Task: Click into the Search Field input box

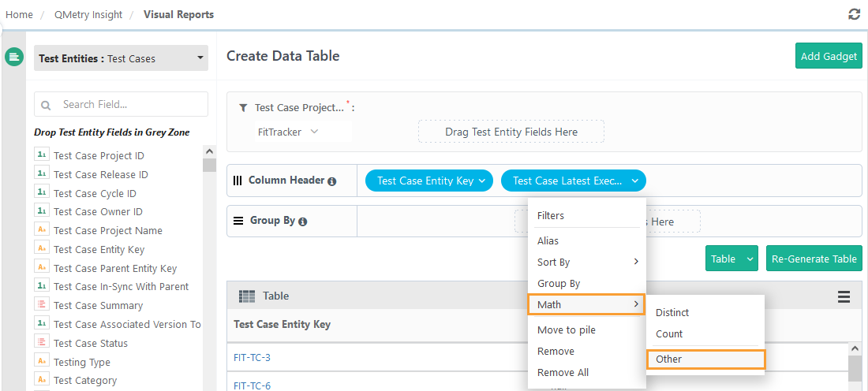Action: (x=130, y=104)
